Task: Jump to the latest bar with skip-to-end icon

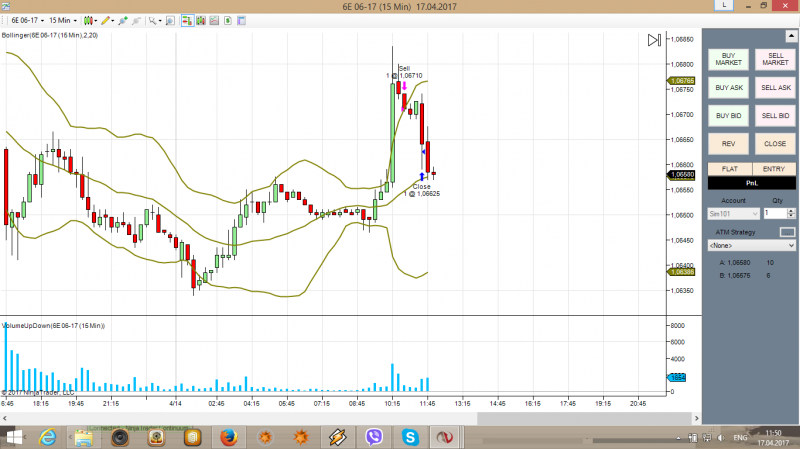Action: click(x=654, y=40)
